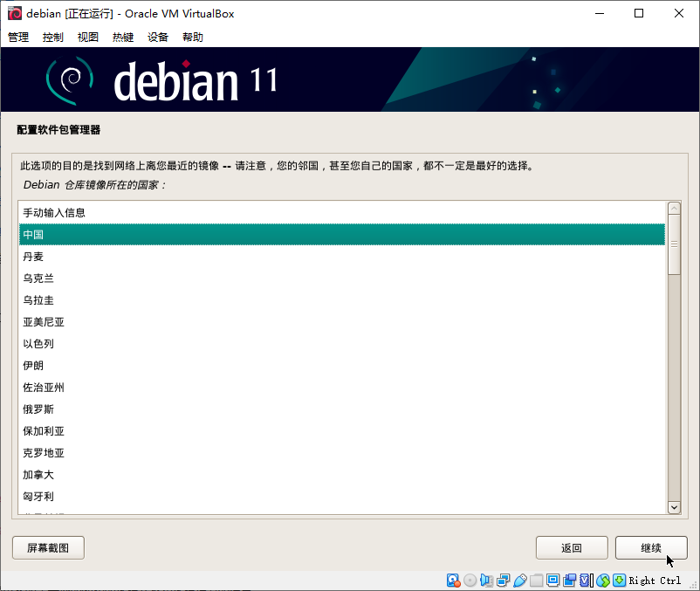Click the optical disc status icon

coord(470,581)
